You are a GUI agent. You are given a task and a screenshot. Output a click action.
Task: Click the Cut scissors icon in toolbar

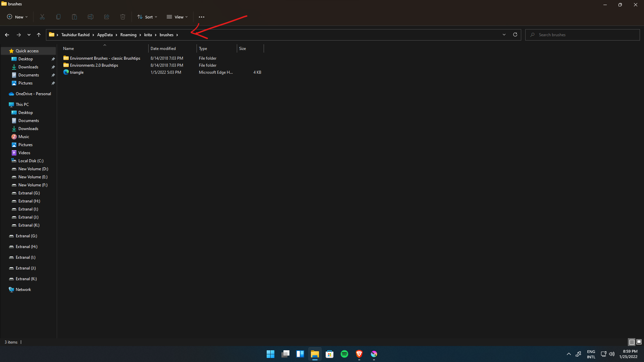pos(42,17)
